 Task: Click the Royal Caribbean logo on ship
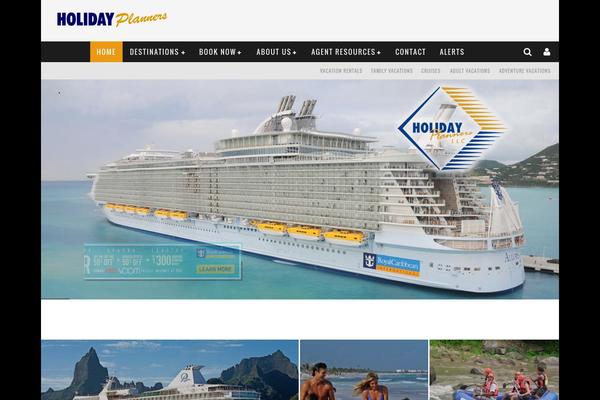point(391,264)
